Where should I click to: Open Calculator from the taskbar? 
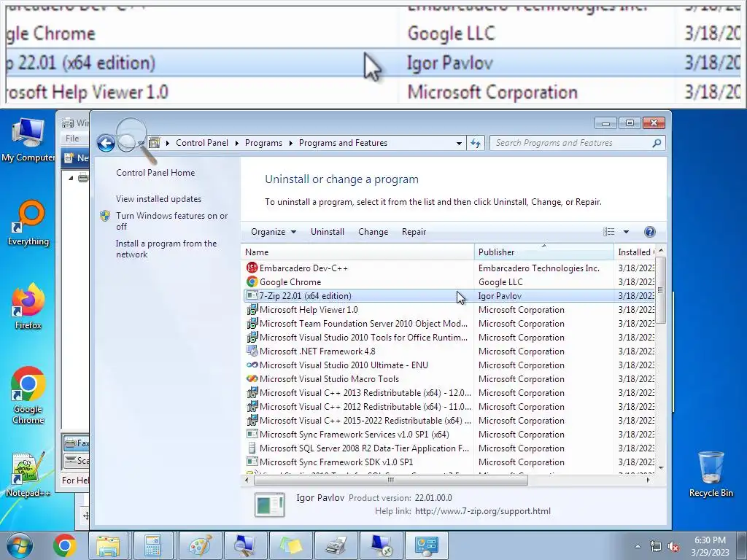point(153,545)
